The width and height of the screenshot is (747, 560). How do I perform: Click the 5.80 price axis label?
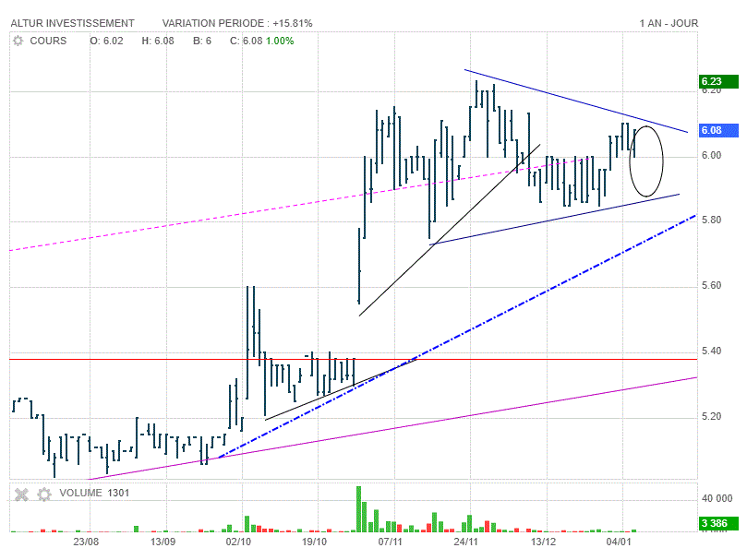point(711,220)
